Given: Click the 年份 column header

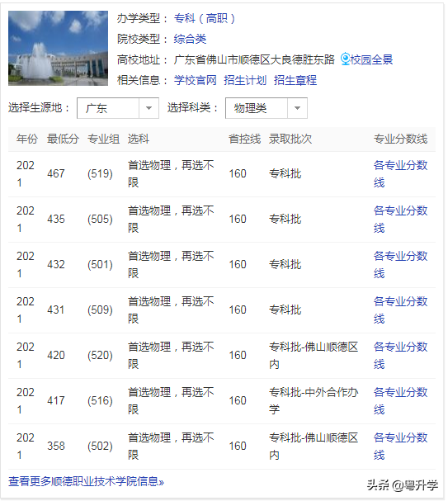Looking at the screenshot, I should [27, 139].
